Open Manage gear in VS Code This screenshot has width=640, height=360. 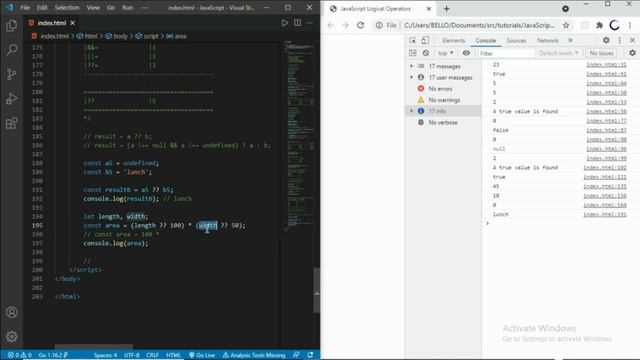point(11,336)
